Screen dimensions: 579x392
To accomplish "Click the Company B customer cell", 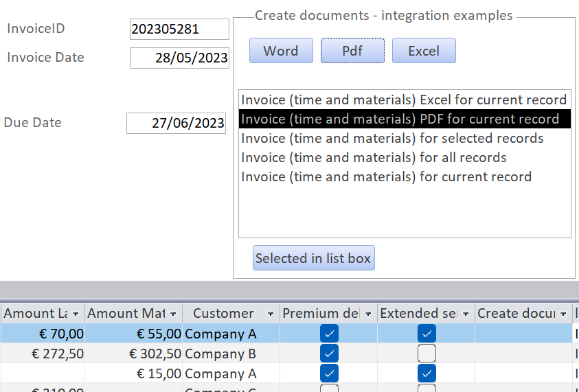I will coord(231,354).
